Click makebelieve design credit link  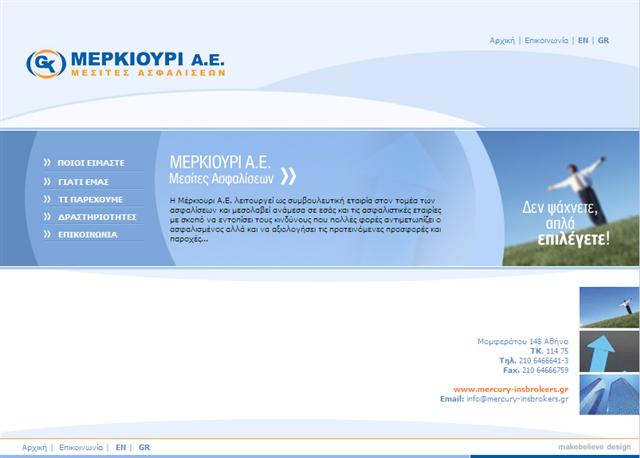pos(594,447)
